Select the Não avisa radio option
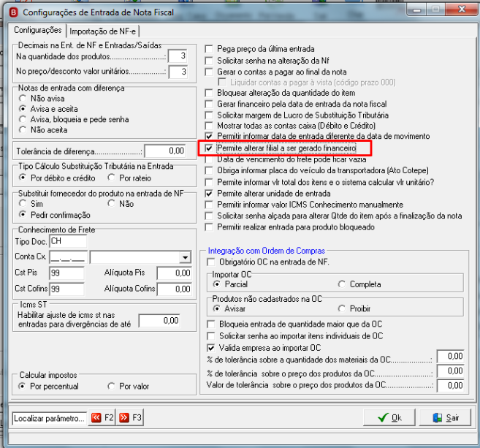 click(23, 98)
